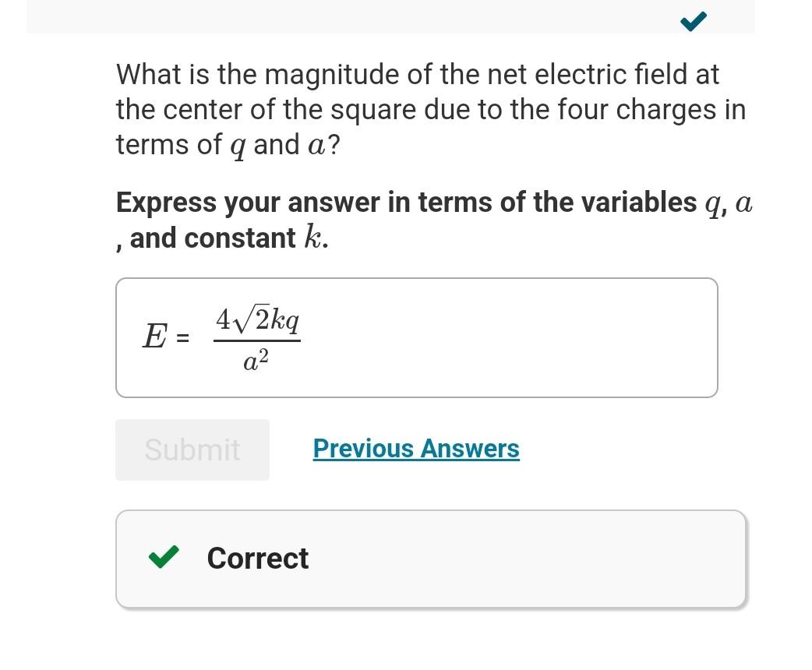Click the rounded border of the answer box
The width and height of the screenshot is (812, 670).
(417, 278)
